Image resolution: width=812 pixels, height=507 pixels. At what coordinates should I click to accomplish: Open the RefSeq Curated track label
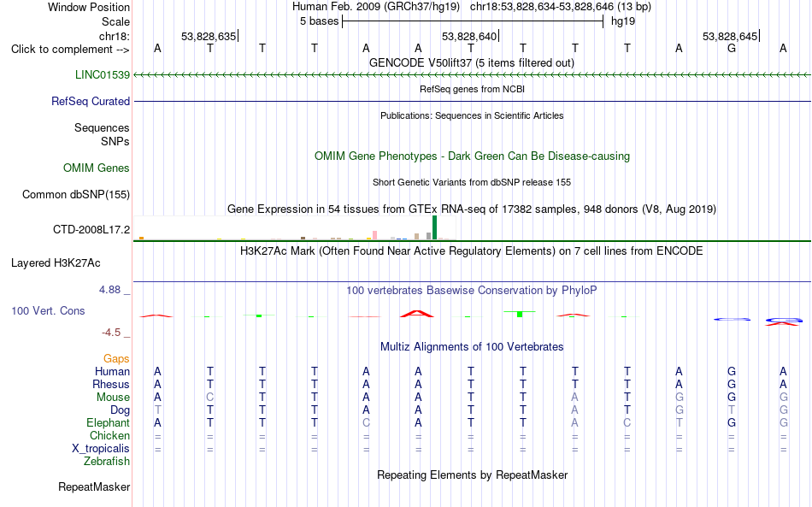90,101
